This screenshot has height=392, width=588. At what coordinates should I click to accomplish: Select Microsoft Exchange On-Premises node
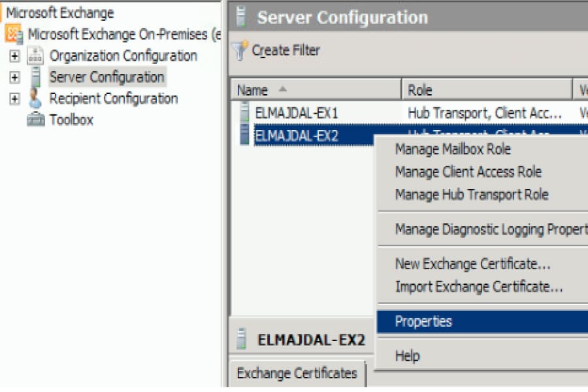(x=125, y=35)
